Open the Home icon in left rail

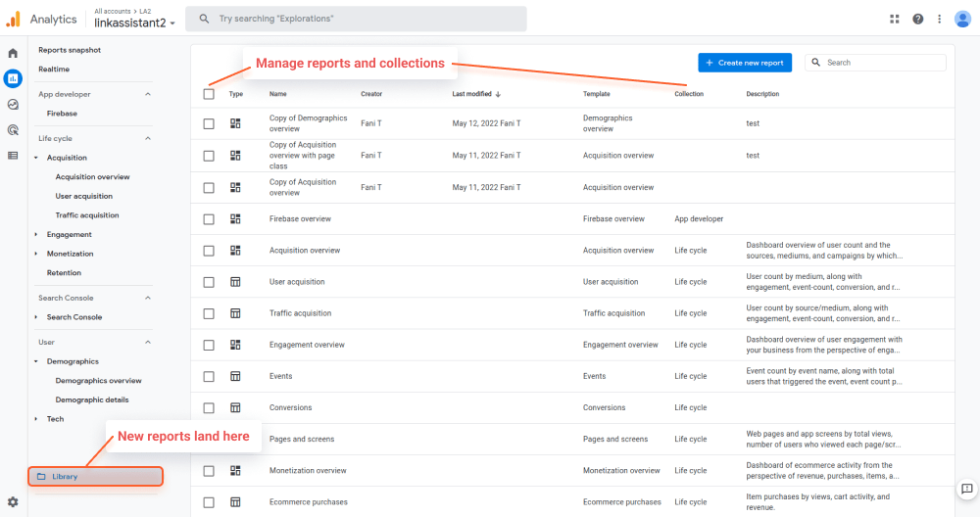[x=13, y=53]
